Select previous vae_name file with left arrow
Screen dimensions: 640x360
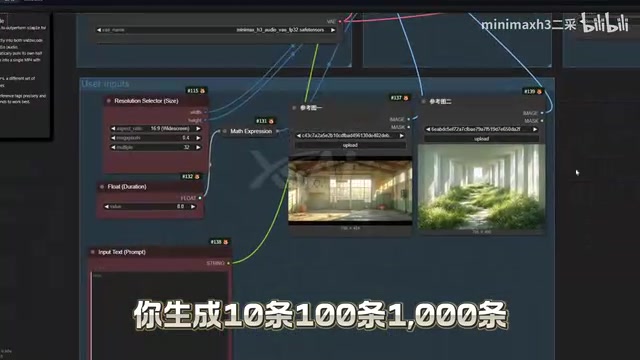pos(99,30)
